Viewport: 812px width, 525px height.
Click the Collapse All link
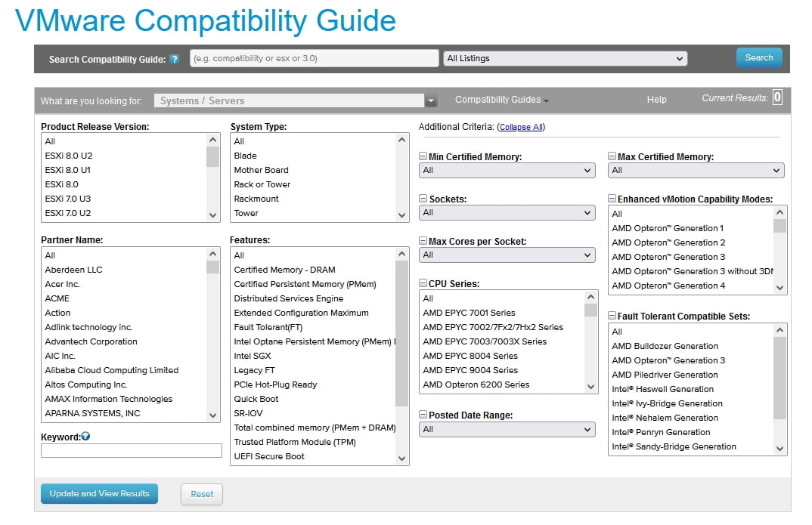point(521,126)
